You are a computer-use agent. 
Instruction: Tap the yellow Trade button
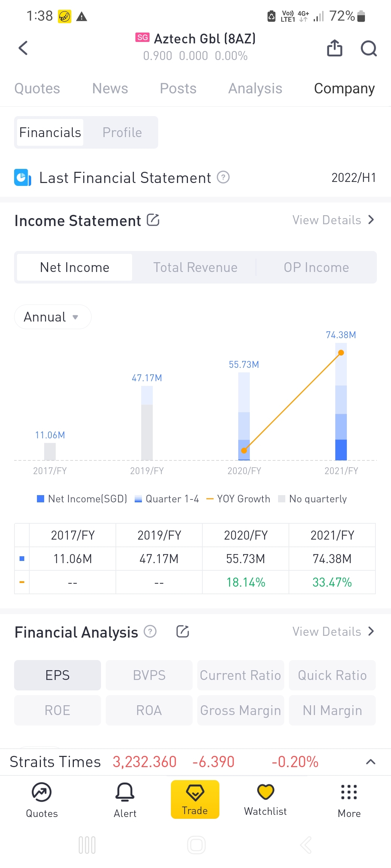(x=195, y=799)
